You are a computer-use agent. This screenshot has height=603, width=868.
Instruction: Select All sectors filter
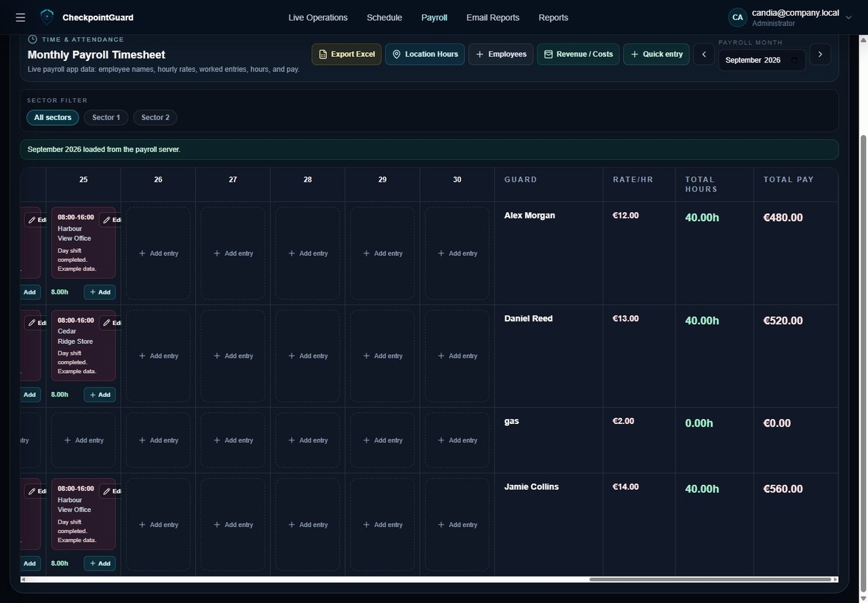pyautogui.click(x=53, y=117)
